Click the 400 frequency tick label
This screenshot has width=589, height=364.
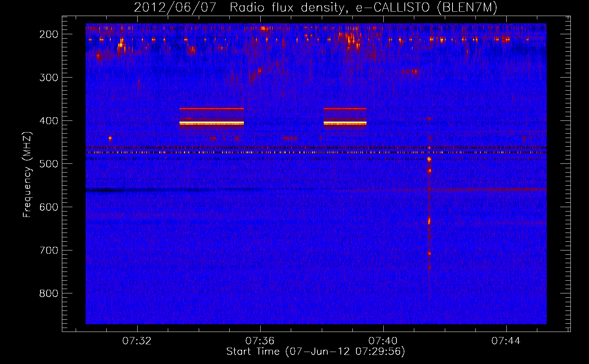click(x=49, y=121)
